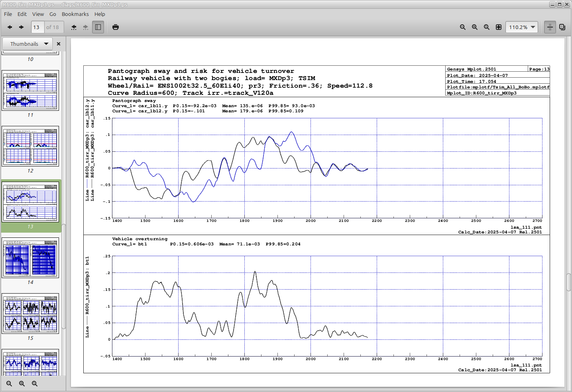
Task: Close the sidebar with the X button
Action: click(59, 44)
